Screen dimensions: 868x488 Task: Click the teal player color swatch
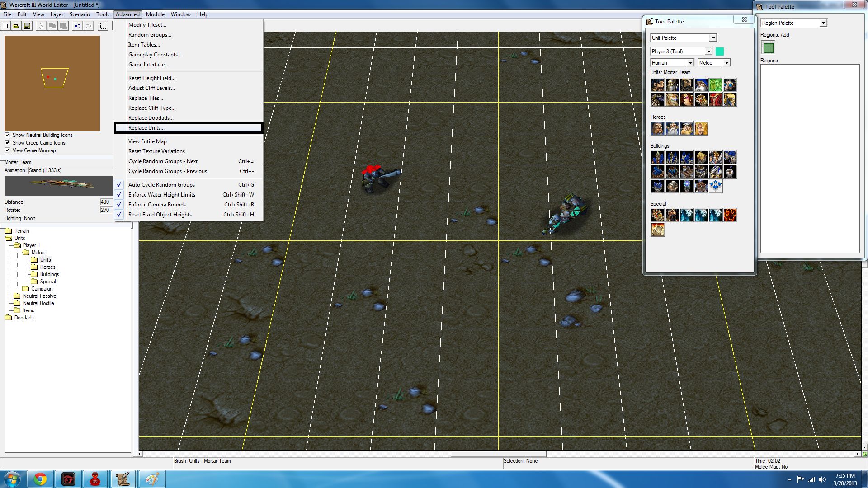pyautogui.click(x=720, y=52)
